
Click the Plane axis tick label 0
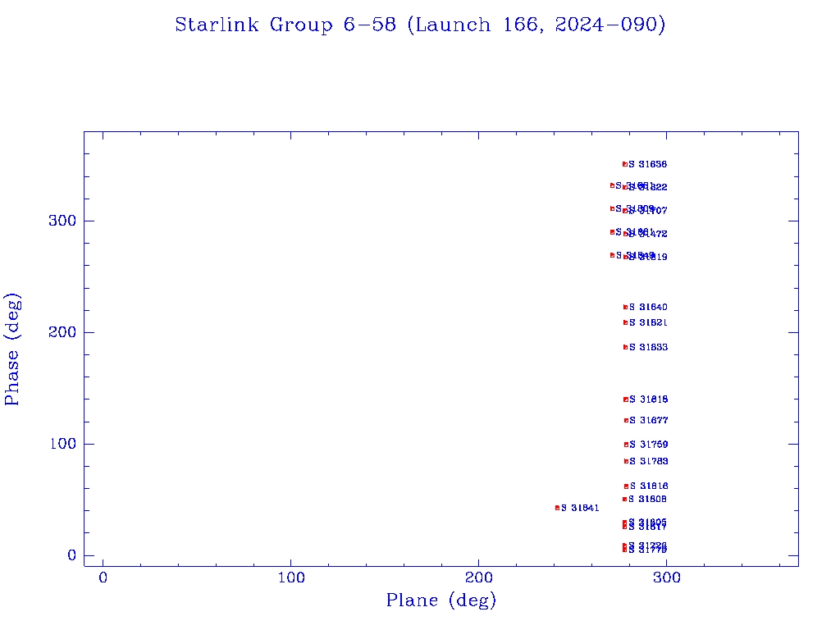coord(103,577)
